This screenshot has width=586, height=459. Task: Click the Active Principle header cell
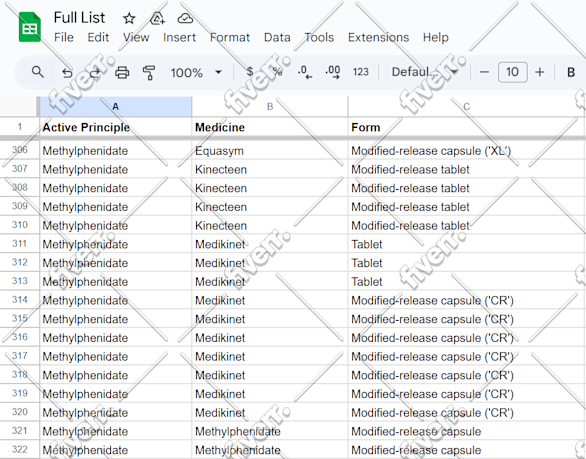[x=115, y=127]
